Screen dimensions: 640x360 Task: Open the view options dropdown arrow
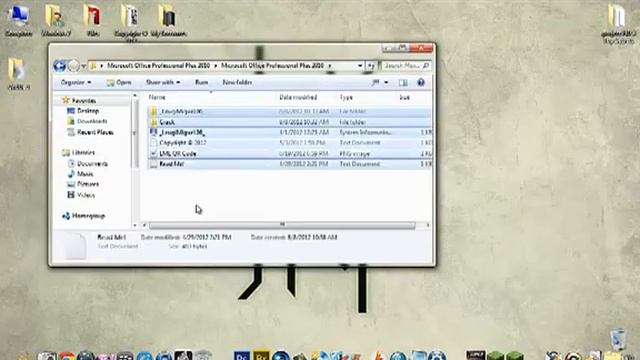(386, 83)
